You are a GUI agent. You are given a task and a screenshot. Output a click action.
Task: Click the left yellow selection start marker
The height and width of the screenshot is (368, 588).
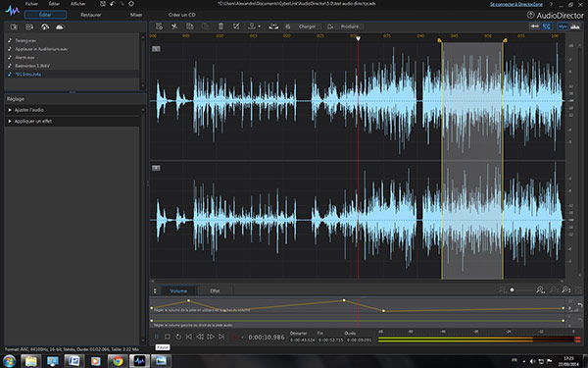439,40
